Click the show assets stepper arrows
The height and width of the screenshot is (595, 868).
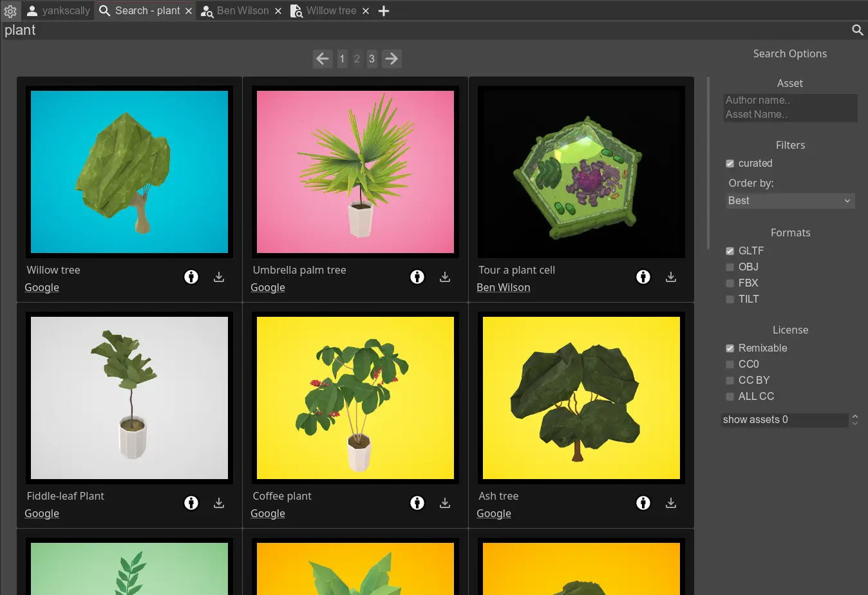855,420
